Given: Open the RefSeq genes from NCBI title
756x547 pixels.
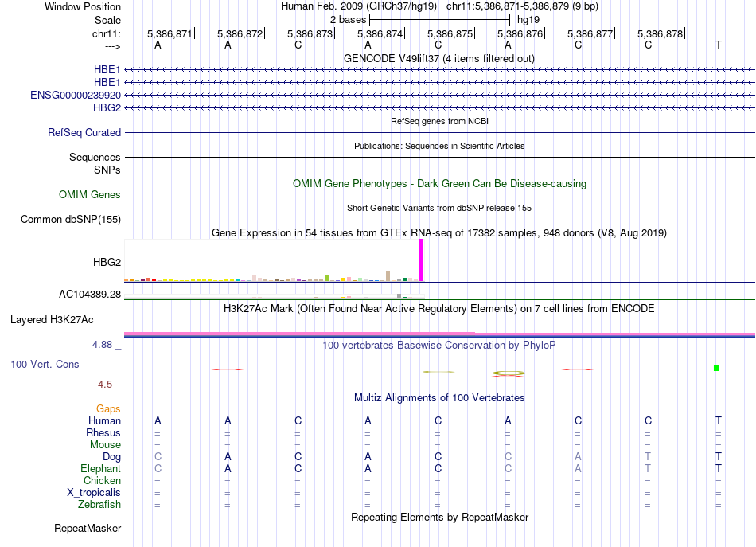Looking at the screenshot, I should coord(439,121).
